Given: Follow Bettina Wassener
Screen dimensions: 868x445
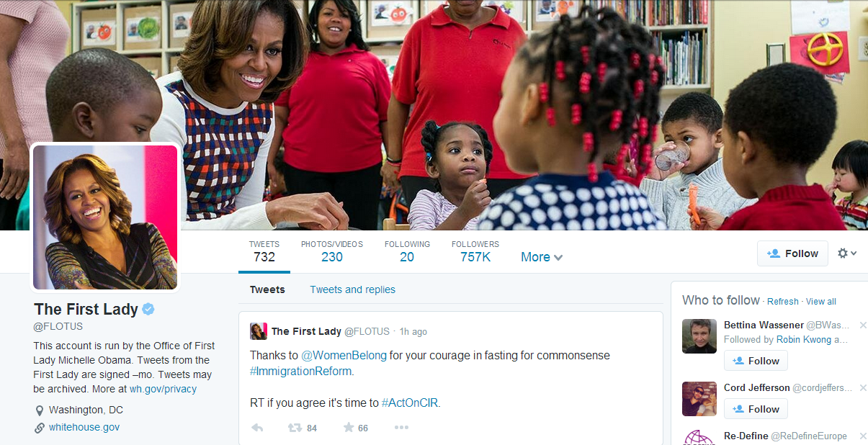Looking at the screenshot, I should coord(756,361).
